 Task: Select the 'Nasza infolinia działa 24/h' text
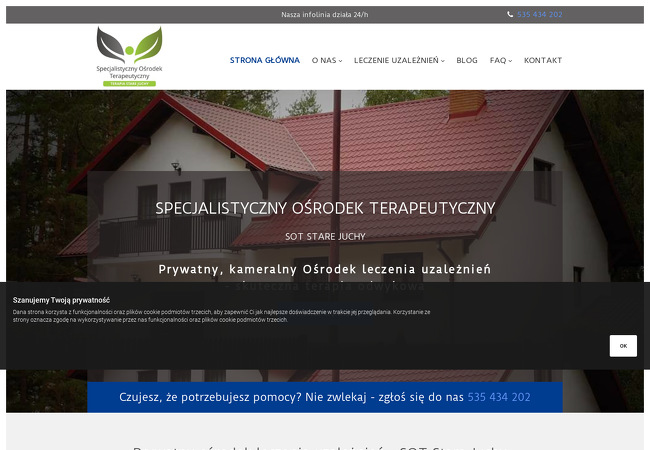pos(325,15)
